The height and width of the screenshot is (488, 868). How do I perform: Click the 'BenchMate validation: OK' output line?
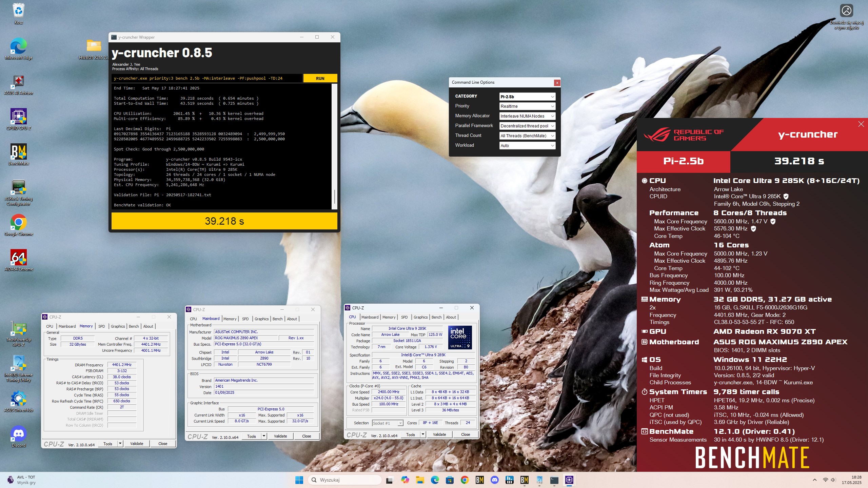(x=142, y=205)
